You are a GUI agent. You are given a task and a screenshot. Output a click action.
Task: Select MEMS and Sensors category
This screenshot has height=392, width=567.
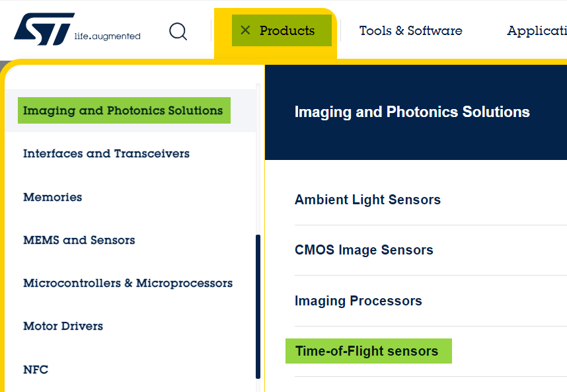(79, 240)
